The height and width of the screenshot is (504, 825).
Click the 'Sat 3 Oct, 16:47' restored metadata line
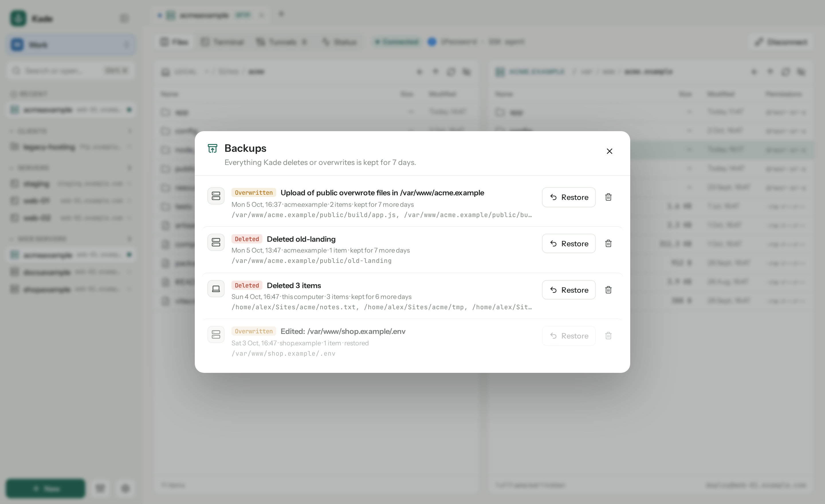[x=300, y=343]
